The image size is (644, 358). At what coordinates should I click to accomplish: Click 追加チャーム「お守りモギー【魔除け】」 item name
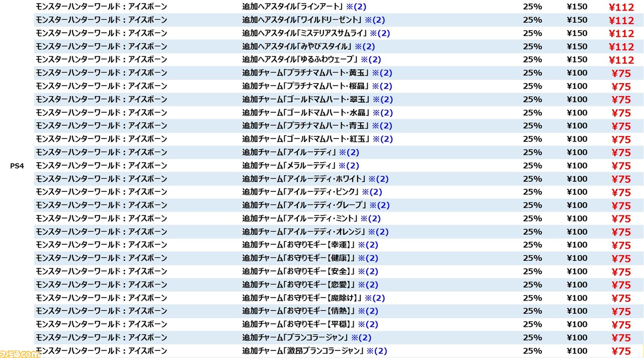tap(303, 298)
